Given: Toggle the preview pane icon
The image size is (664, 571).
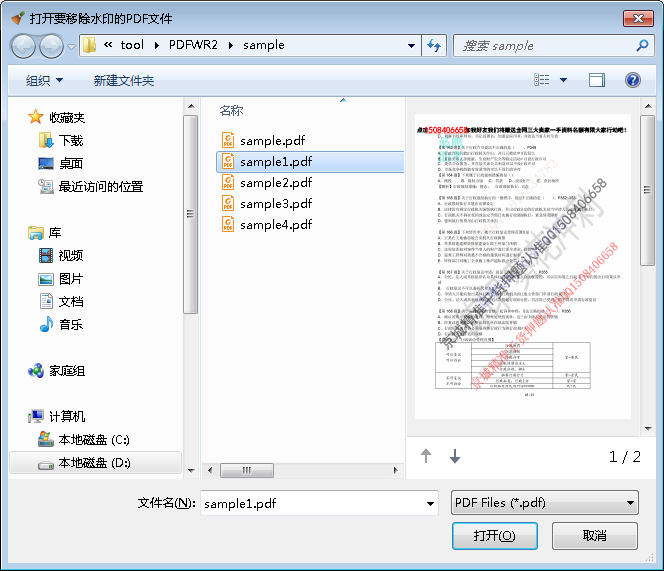Looking at the screenshot, I should point(597,80).
